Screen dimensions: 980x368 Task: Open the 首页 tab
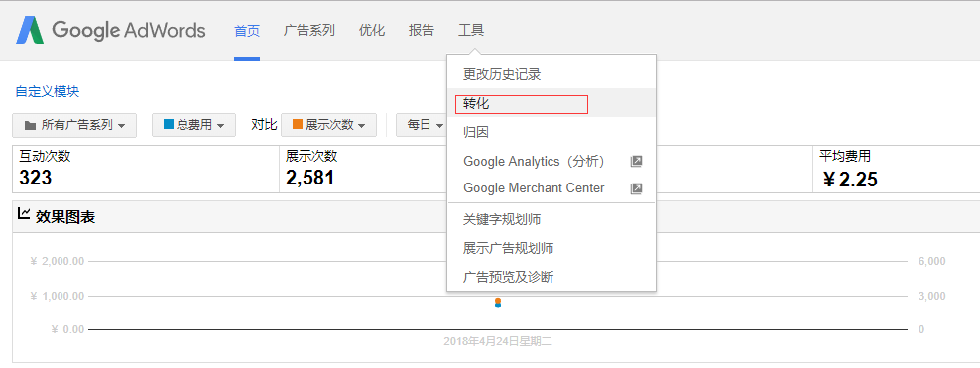point(247,30)
